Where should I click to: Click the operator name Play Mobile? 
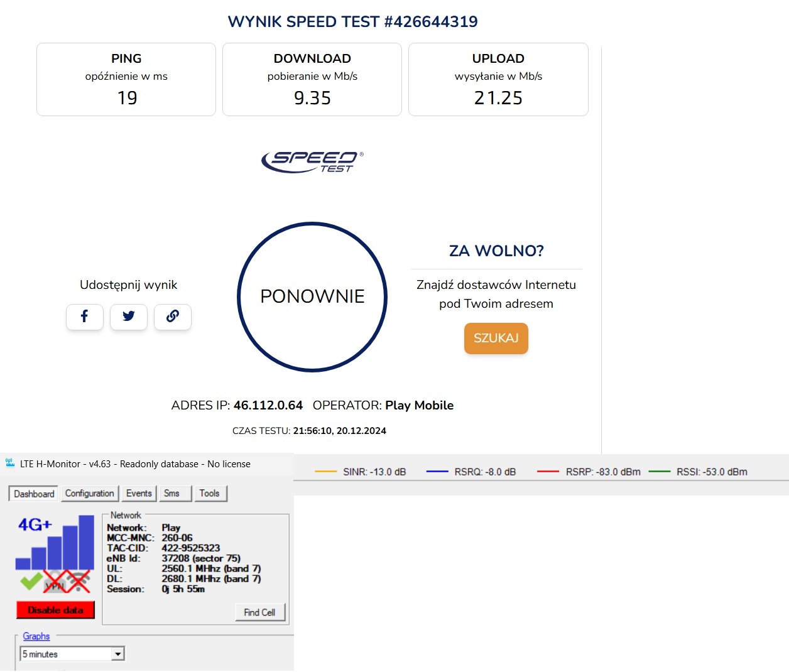(x=420, y=405)
